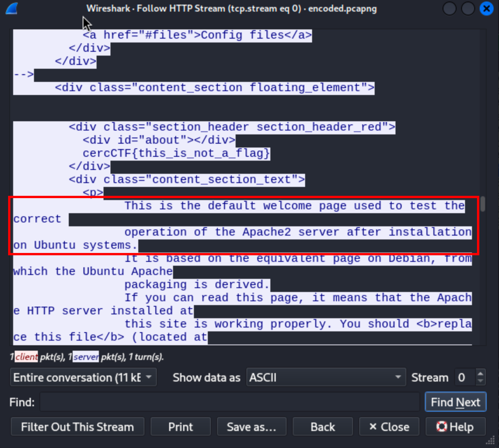The height and width of the screenshot is (448, 499).
Task: Click the 'on Ubuntu systems.' text
Action: (x=75, y=245)
